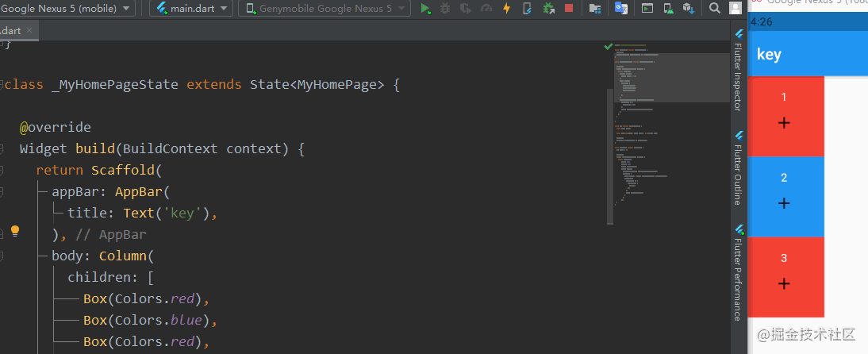Open the Flutter Inspector side panel
This screenshot has width=868, height=354.
coord(737,71)
